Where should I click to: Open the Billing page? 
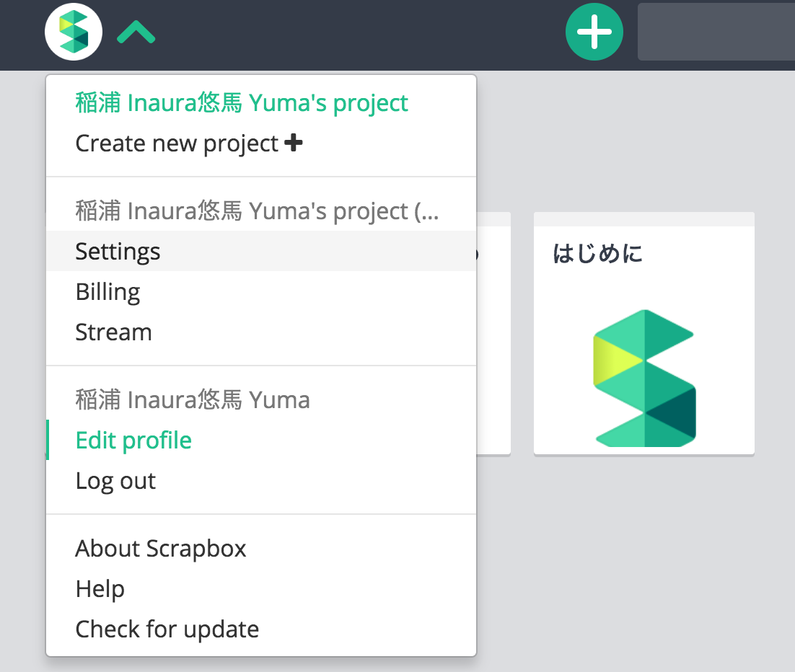tap(261, 291)
